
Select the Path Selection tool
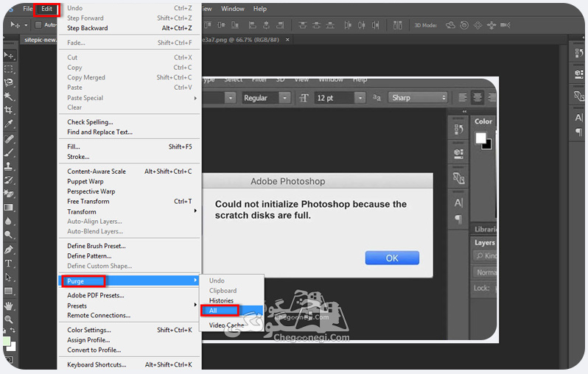tap(9, 278)
